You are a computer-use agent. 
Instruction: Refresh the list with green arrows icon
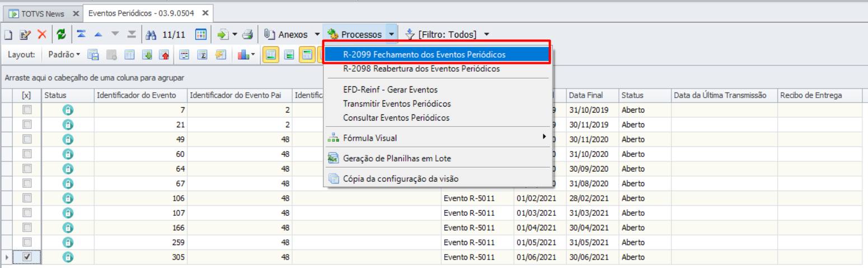pos(62,35)
